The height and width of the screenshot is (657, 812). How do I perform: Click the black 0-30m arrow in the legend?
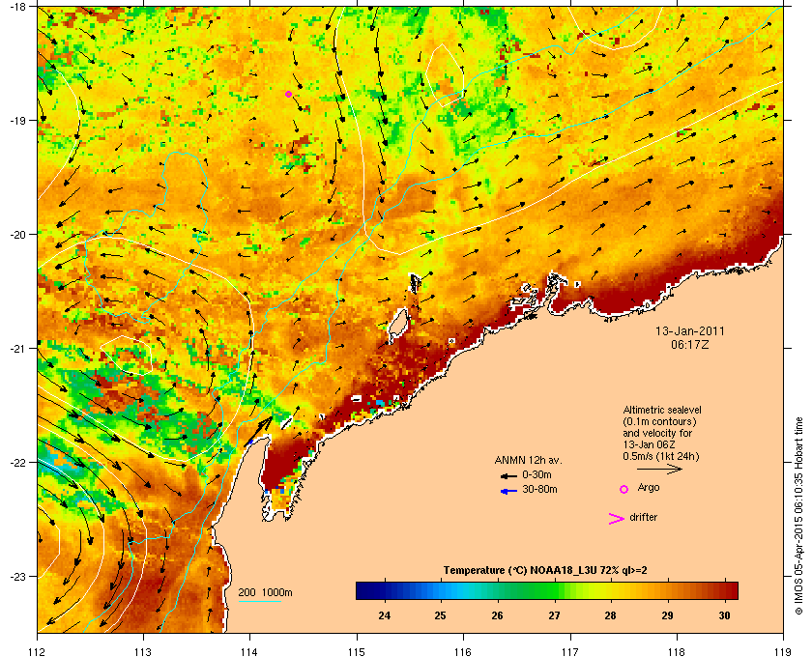pyautogui.click(x=508, y=475)
